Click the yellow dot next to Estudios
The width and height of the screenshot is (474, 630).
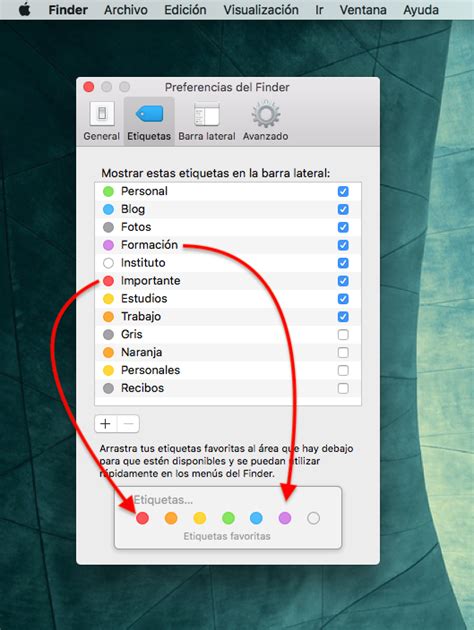[x=108, y=299]
